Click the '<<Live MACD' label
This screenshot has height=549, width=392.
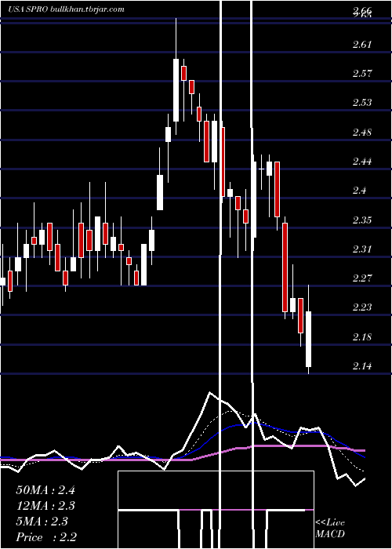(330, 529)
